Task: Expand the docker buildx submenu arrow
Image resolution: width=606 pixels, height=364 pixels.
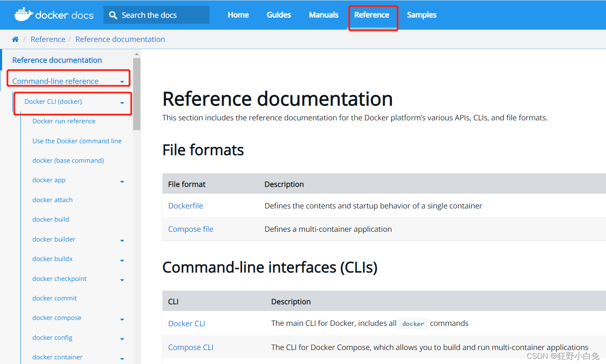Action: click(122, 261)
